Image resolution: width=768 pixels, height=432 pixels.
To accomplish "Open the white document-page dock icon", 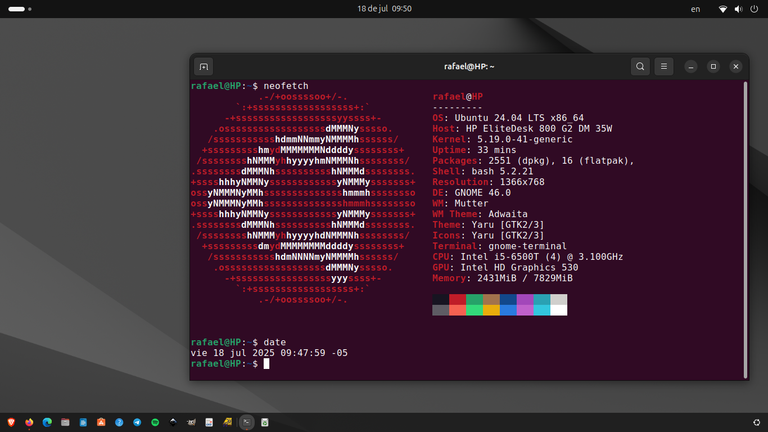I will click(x=209, y=422).
